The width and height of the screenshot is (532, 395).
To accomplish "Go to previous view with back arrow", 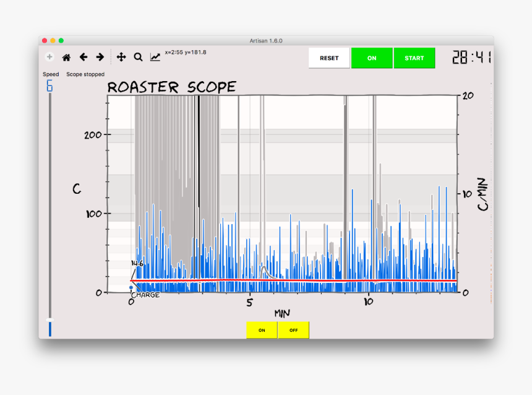I will 83,57.
